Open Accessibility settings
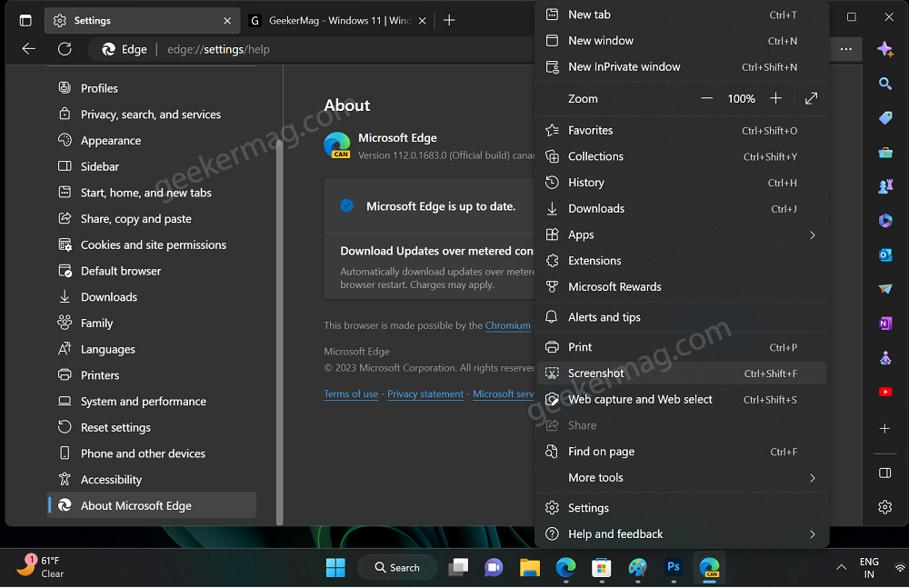Screen dimensions: 909x588 pyautogui.click(x=151, y=480)
